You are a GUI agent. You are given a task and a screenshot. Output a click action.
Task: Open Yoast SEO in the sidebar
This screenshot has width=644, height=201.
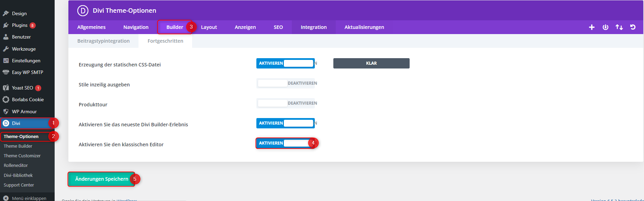(x=22, y=88)
